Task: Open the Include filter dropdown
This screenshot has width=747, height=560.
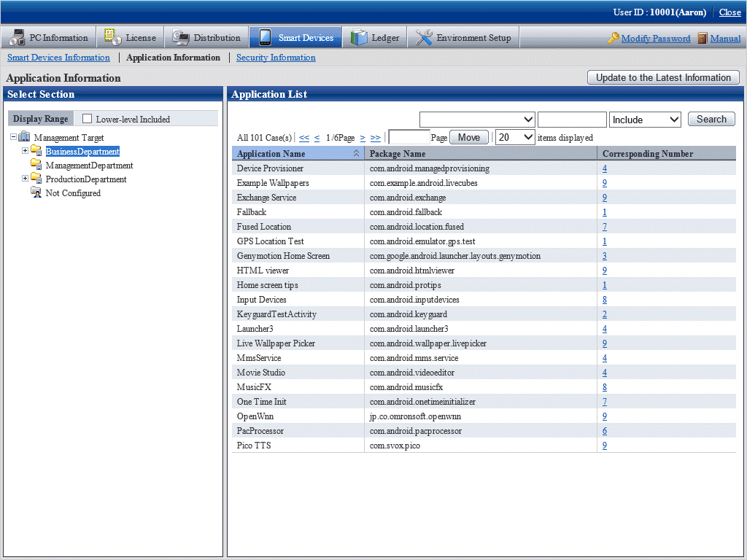Action: [645, 120]
